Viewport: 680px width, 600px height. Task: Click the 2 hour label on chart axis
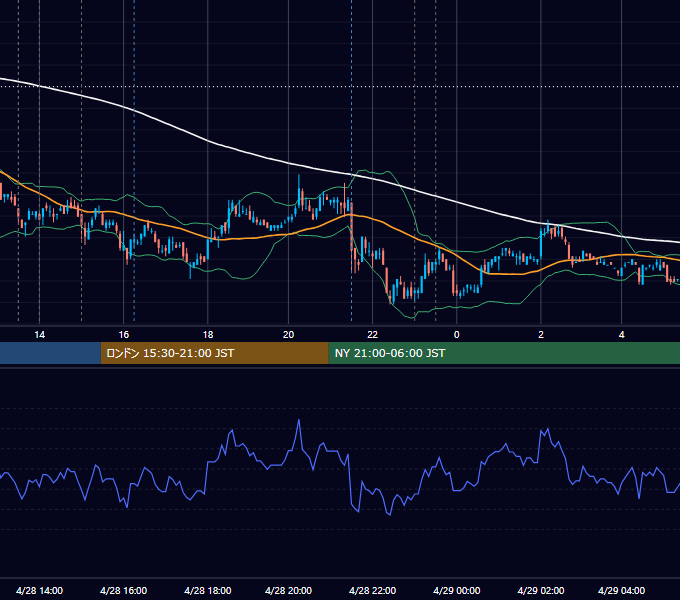[541, 335]
